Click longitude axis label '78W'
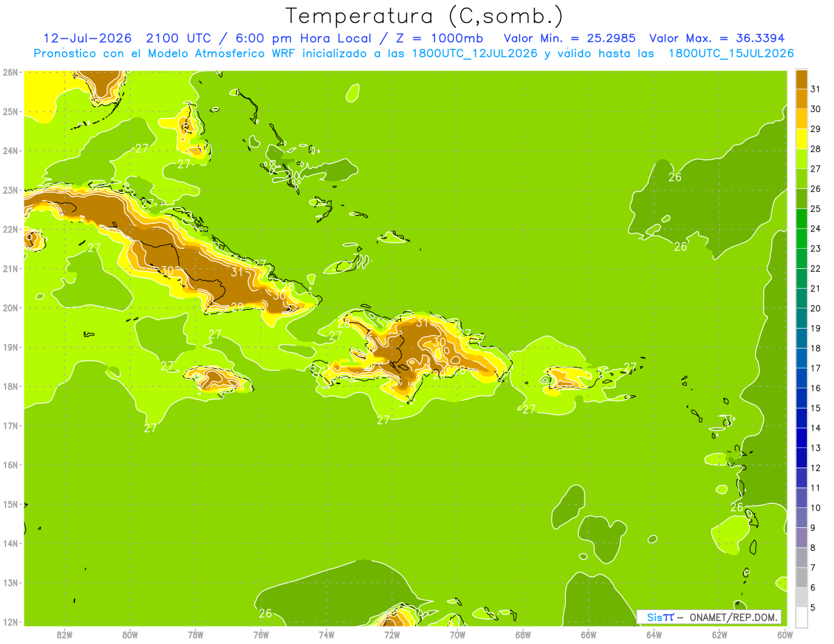 [195, 634]
